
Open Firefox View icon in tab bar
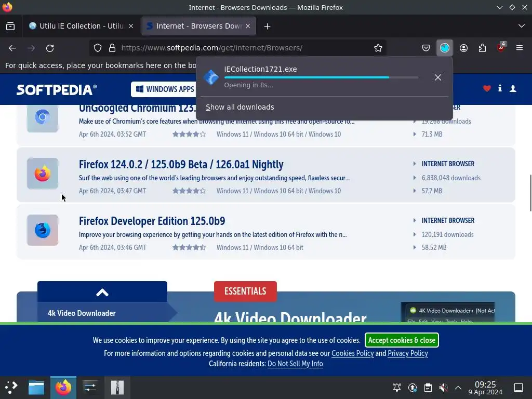coord(10,26)
